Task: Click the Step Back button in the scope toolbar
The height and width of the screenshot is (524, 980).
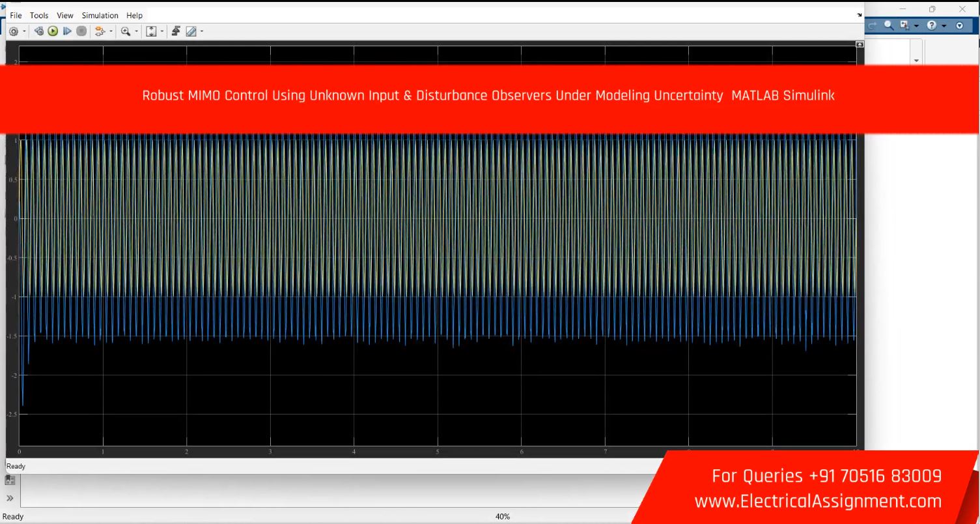Action: pos(39,31)
